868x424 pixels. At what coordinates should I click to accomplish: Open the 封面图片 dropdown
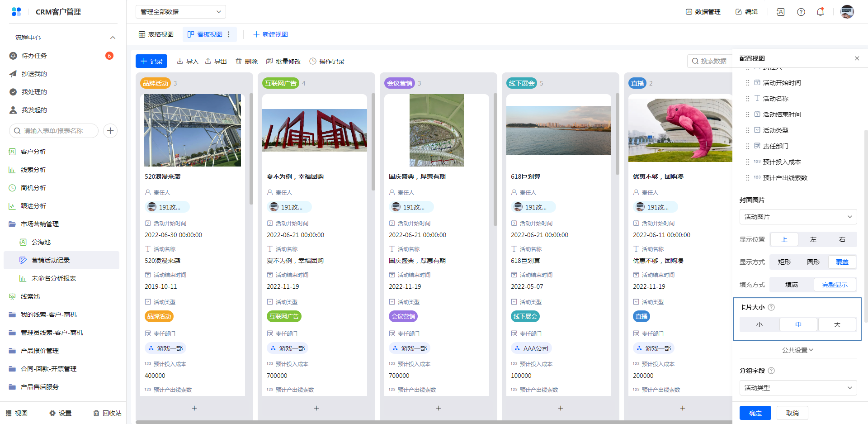pos(798,217)
